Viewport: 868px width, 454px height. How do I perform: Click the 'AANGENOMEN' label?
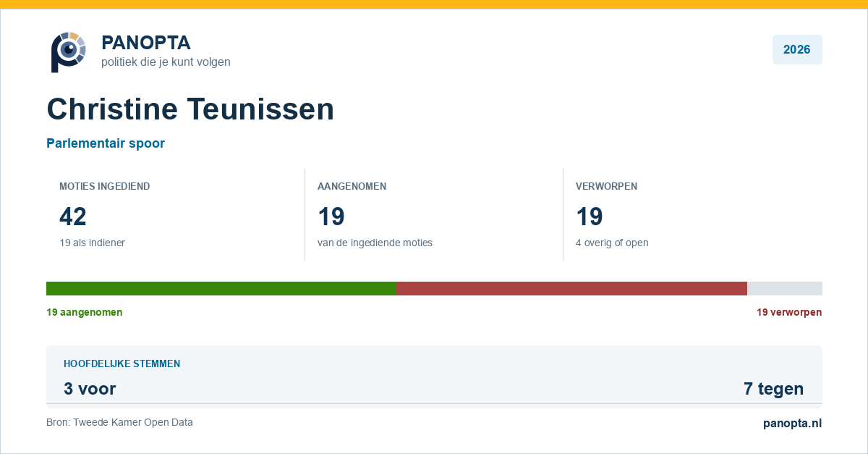coord(352,186)
